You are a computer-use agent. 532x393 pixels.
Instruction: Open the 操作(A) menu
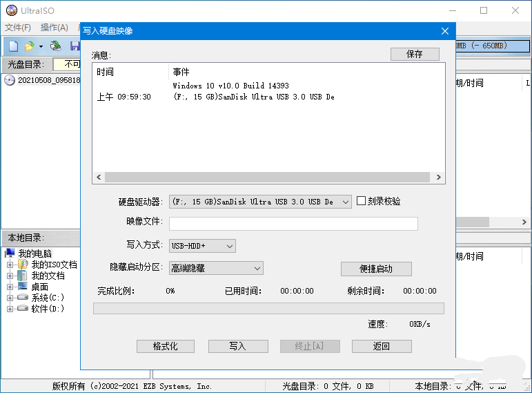pyautogui.click(x=54, y=28)
